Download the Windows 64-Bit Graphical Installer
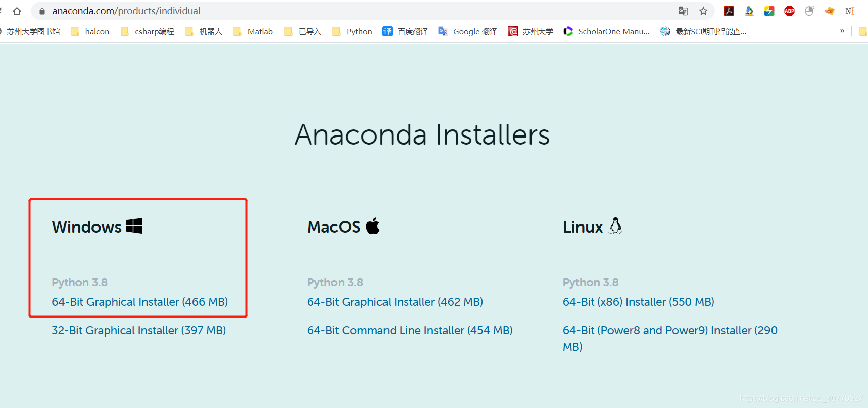 (x=139, y=302)
